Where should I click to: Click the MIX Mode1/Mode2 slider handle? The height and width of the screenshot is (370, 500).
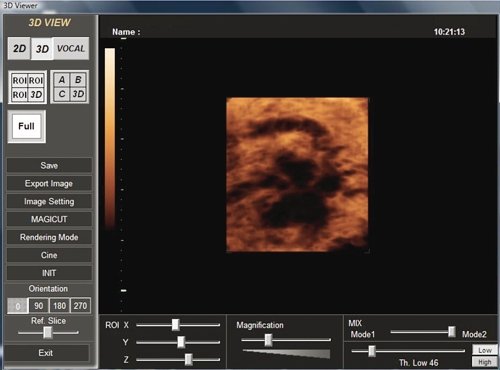click(452, 332)
